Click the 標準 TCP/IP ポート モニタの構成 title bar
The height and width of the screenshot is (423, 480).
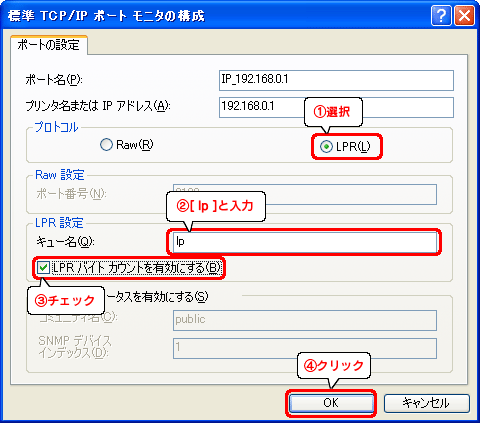pyautogui.click(x=217, y=15)
